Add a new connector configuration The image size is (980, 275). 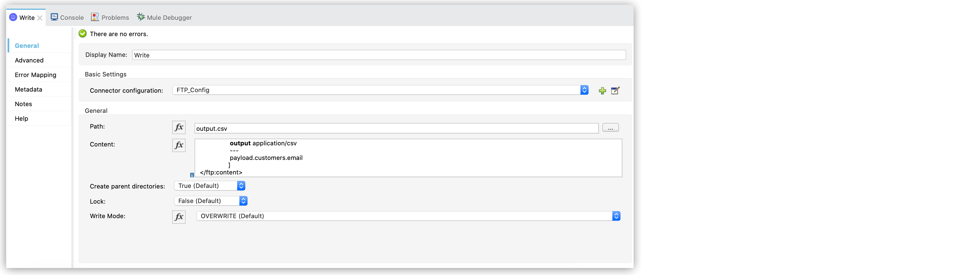tap(602, 90)
